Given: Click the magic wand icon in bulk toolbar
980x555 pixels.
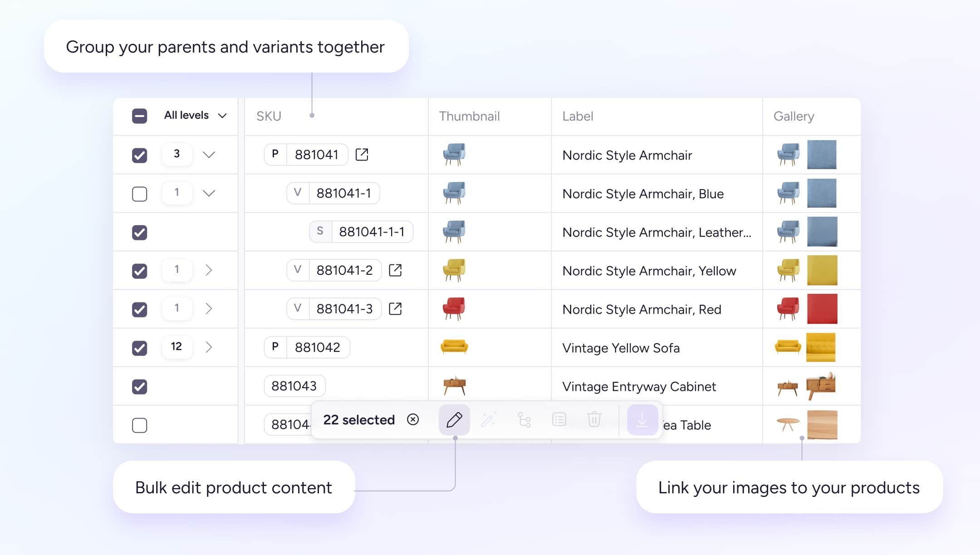Looking at the screenshot, I should [489, 420].
